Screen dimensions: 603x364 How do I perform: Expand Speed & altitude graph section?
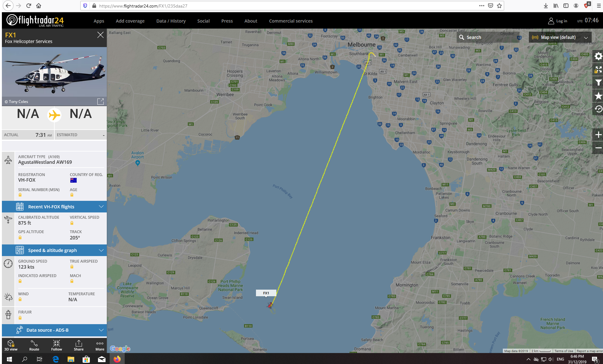[x=54, y=250]
